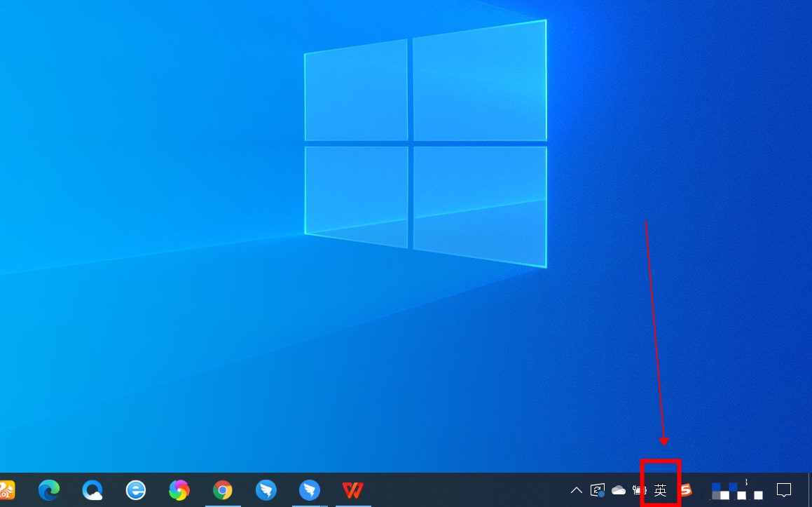Open the sync icon left of OneDrive

tap(598, 489)
